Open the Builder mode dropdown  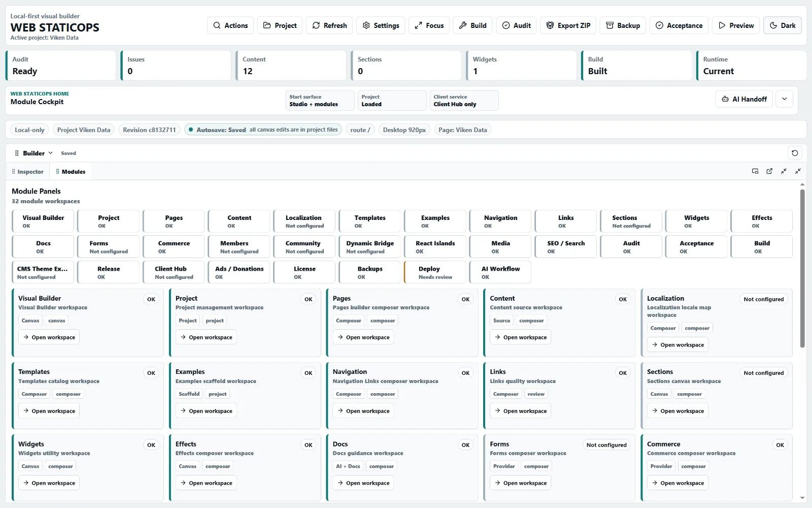(x=34, y=153)
